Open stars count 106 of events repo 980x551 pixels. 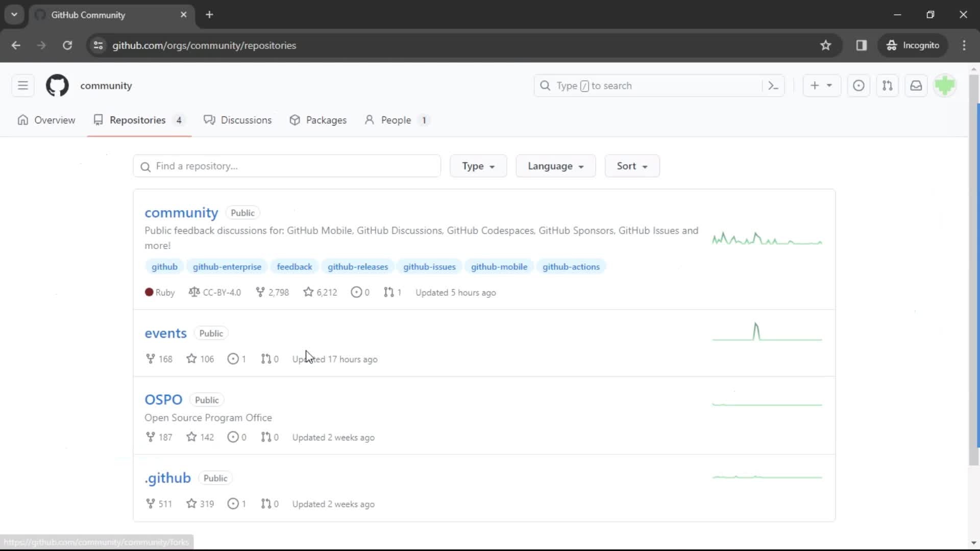tap(200, 359)
